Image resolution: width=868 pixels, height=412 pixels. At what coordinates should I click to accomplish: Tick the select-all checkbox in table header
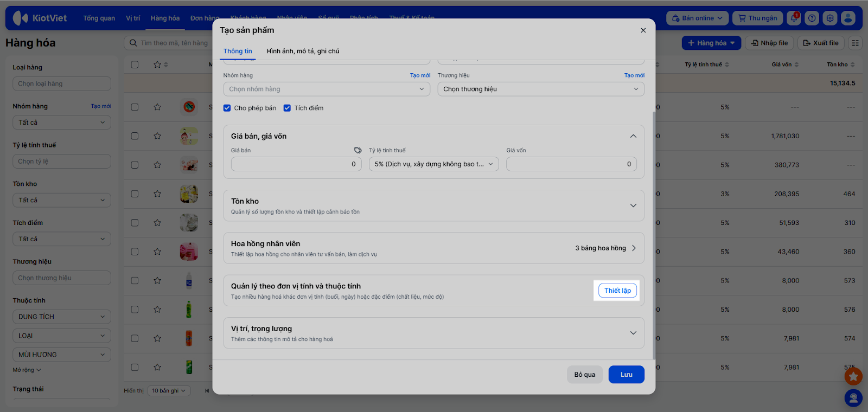135,65
